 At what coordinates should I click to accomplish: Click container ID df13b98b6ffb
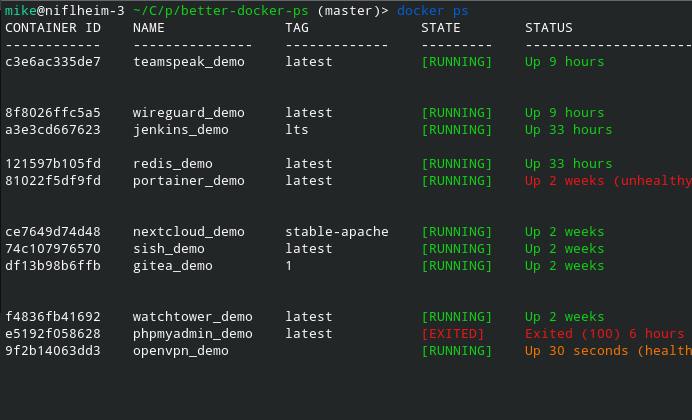tap(53, 266)
